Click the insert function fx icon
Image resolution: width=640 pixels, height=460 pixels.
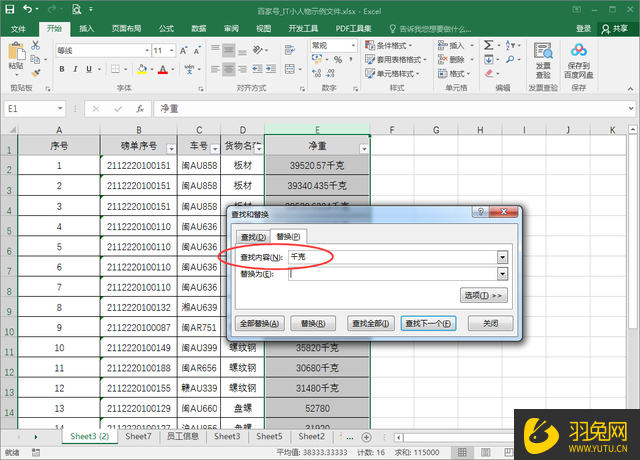[140, 109]
